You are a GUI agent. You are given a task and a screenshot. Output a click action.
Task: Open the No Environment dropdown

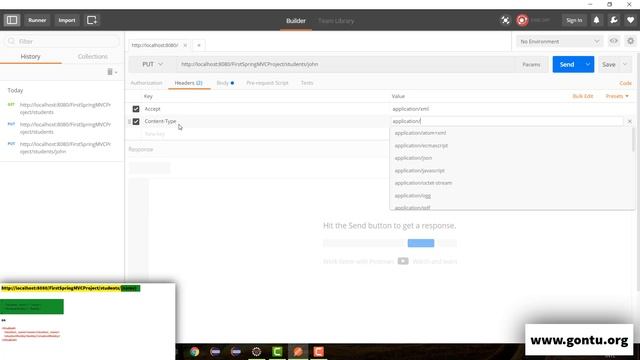(x=559, y=41)
